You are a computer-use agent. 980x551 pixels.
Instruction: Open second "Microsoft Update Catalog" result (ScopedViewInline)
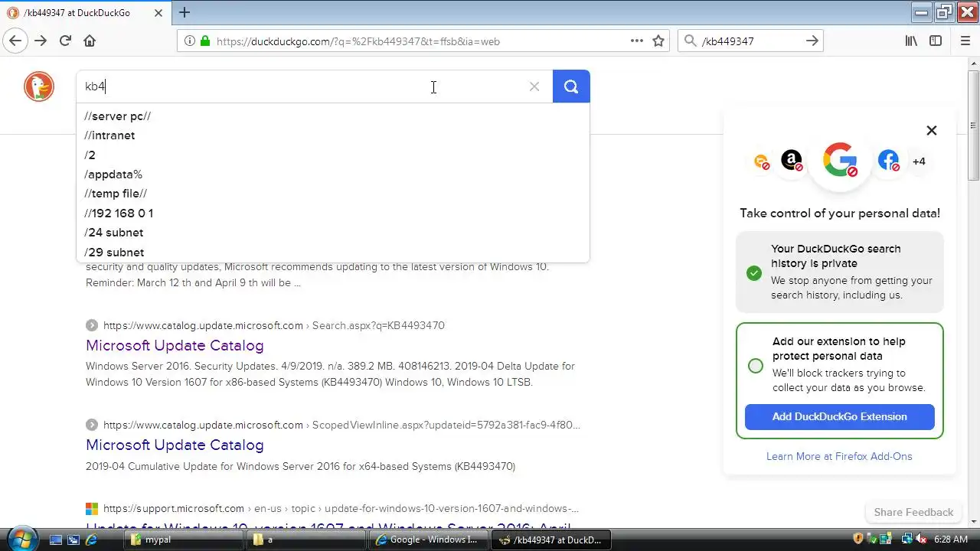(175, 445)
